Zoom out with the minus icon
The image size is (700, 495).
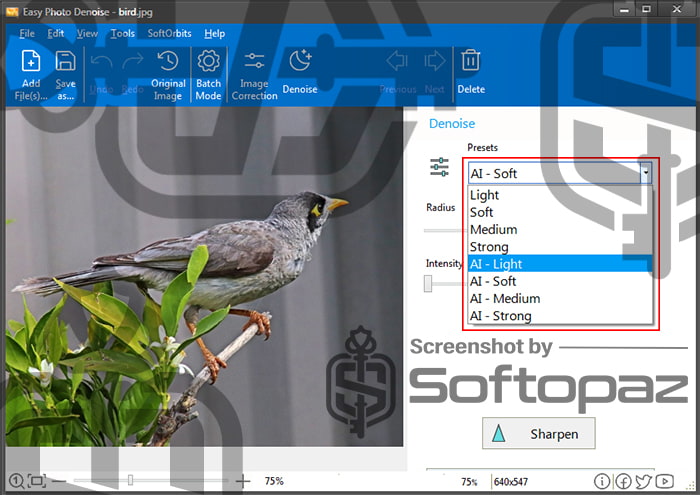(x=58, y=481)
